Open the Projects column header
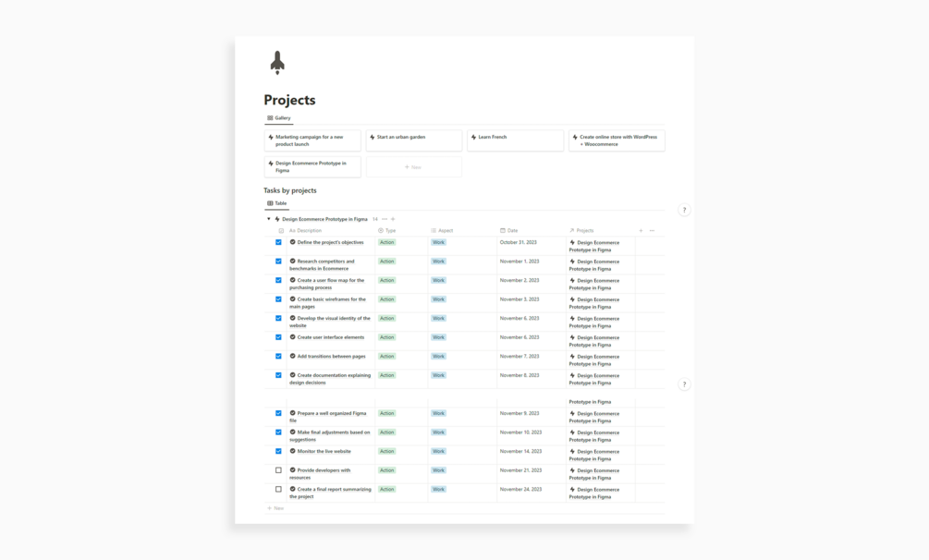The height and width of the screenshot is (560, 929). 581,230
